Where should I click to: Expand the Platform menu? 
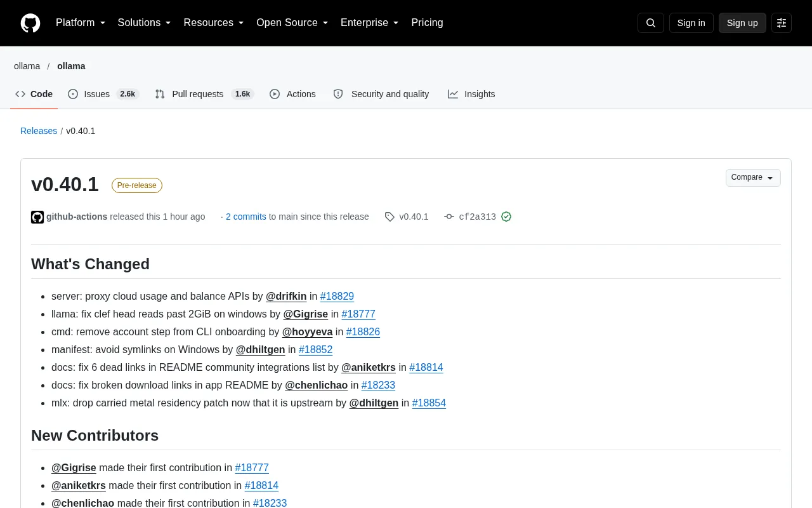(x=81, y=23)
